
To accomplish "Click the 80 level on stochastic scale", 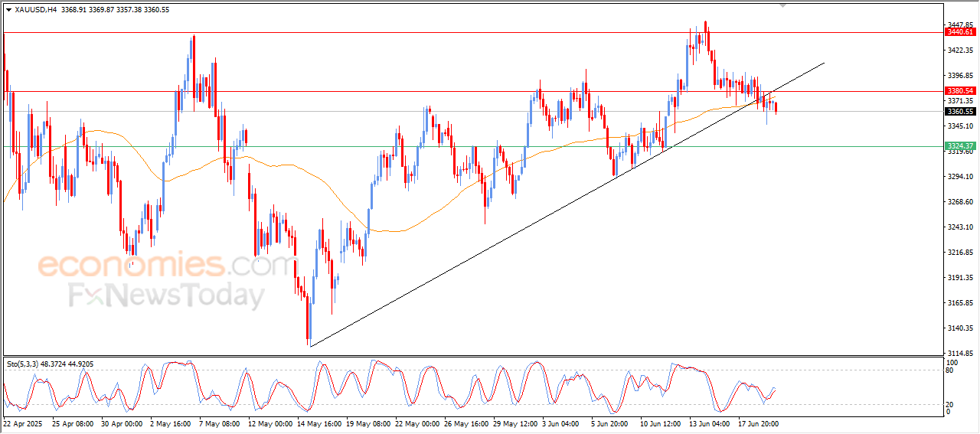I will 950,370.
